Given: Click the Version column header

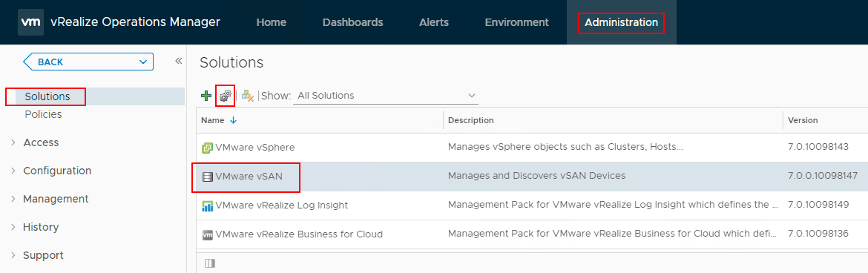Looking at the screenshot, I should tap(803, 120).
